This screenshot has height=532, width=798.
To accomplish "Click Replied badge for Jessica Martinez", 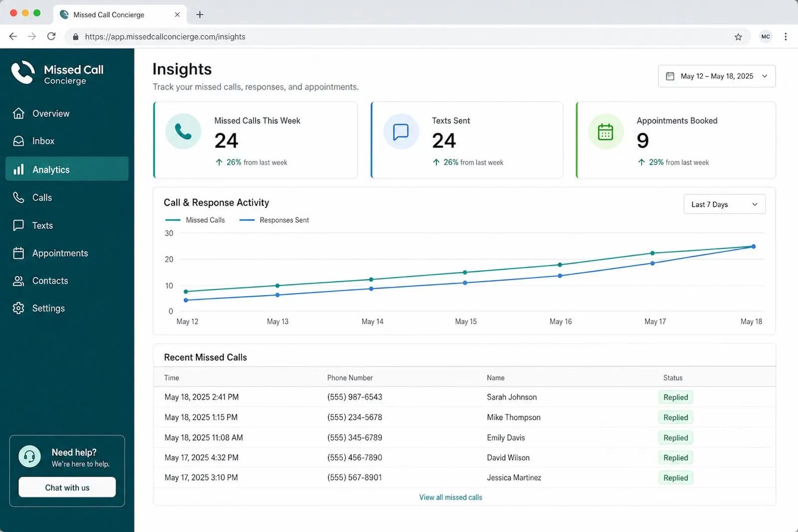I will click(x=676, y=478).
